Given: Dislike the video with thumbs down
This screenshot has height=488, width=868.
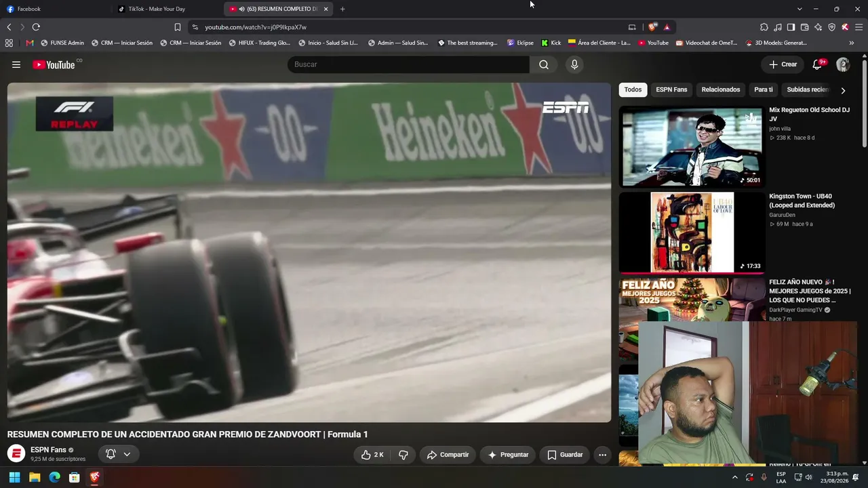Looking at the screenshot, I should point(403,455).
